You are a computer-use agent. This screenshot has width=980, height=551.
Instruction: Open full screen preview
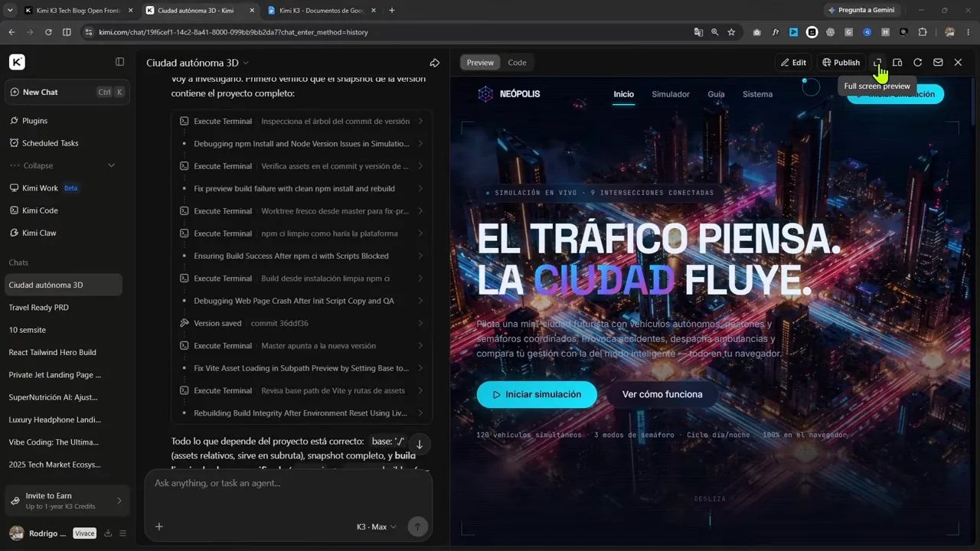point(878,63)
